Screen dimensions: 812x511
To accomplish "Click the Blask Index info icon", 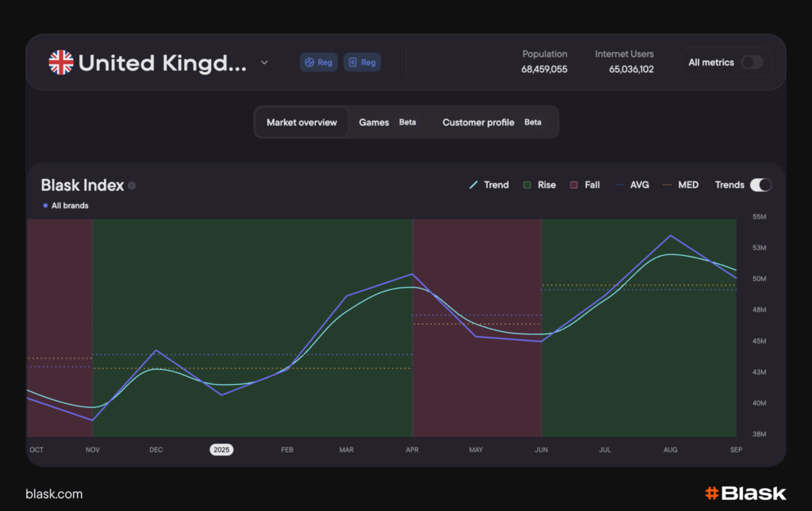I will 132,186.
